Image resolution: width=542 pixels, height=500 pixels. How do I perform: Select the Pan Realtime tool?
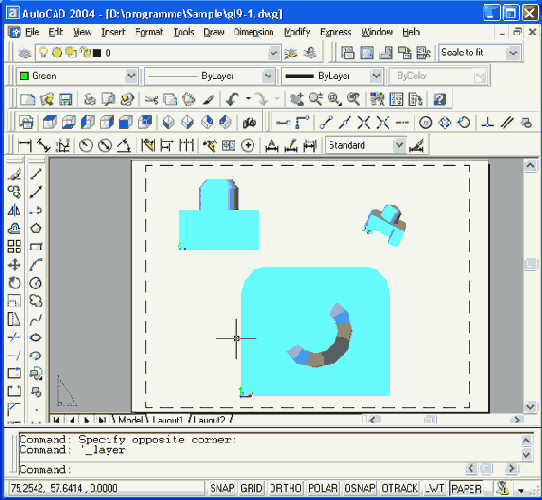[x=297, y=100]
